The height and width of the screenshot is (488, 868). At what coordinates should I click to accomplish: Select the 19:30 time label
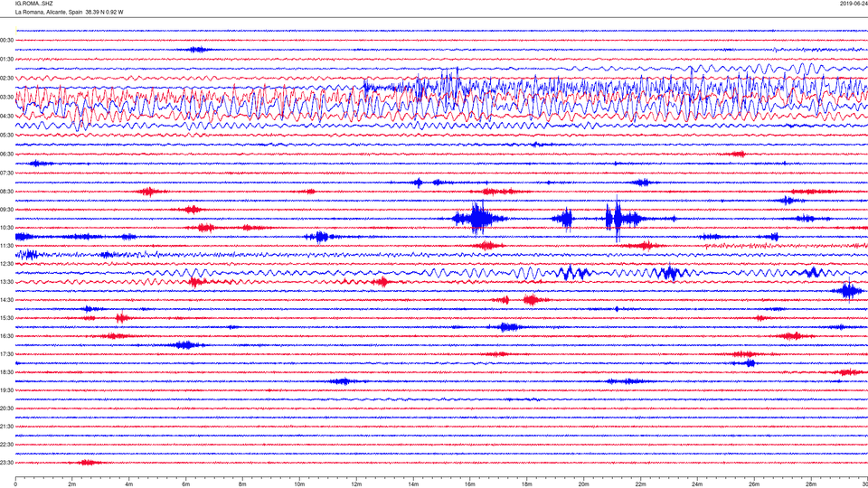[x=6, y=390]
